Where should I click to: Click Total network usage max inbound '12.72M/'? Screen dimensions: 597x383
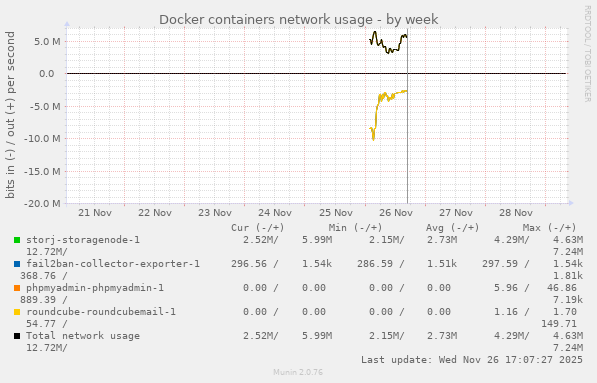(47, 348)
